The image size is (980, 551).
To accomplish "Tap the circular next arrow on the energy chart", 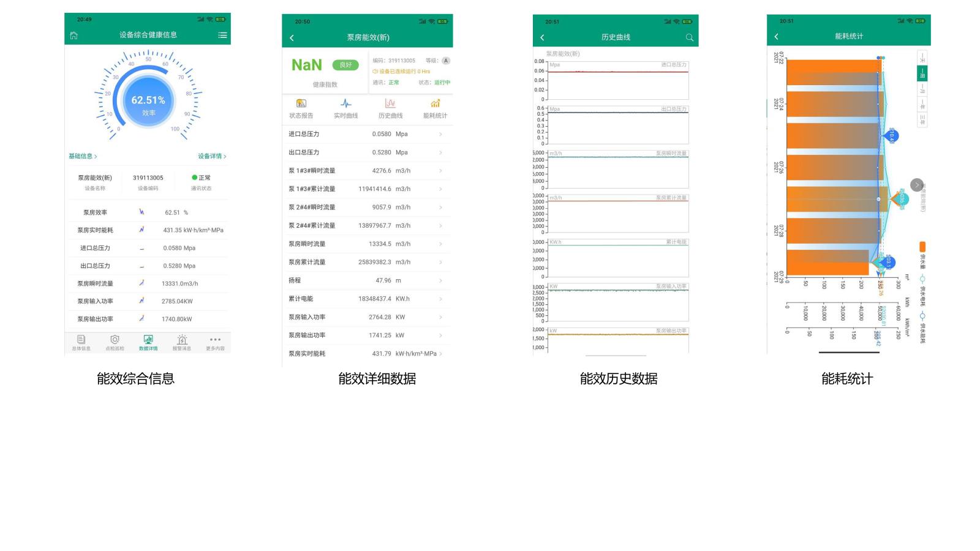I will (x=916, y=185).
